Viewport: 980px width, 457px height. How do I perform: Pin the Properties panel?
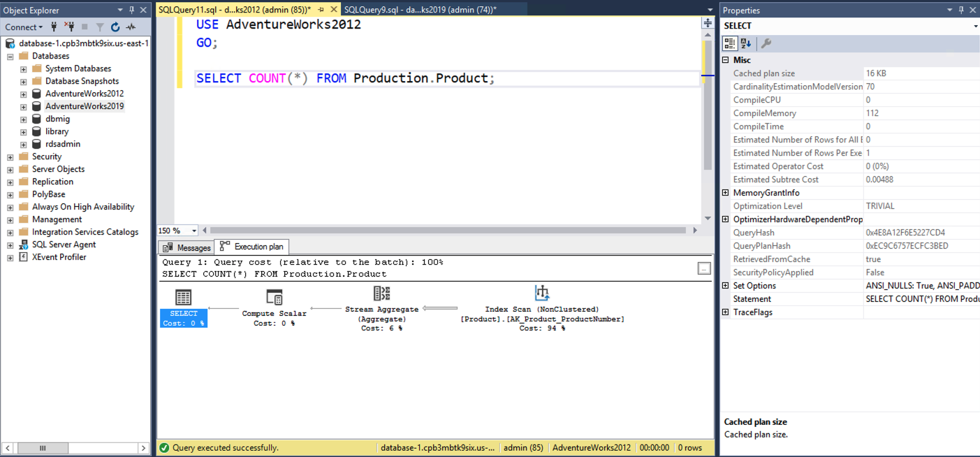tap(961, 10)
